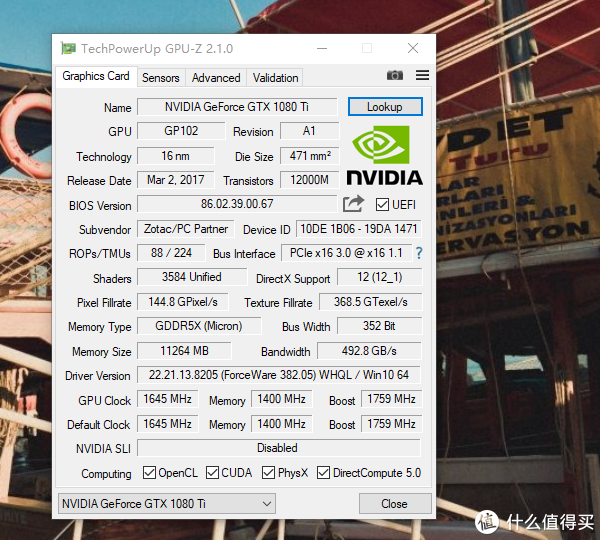Click the Release Date field Mar 2, 2017
Viewport: 600px width, 540px height.
[x=176, y=179]
